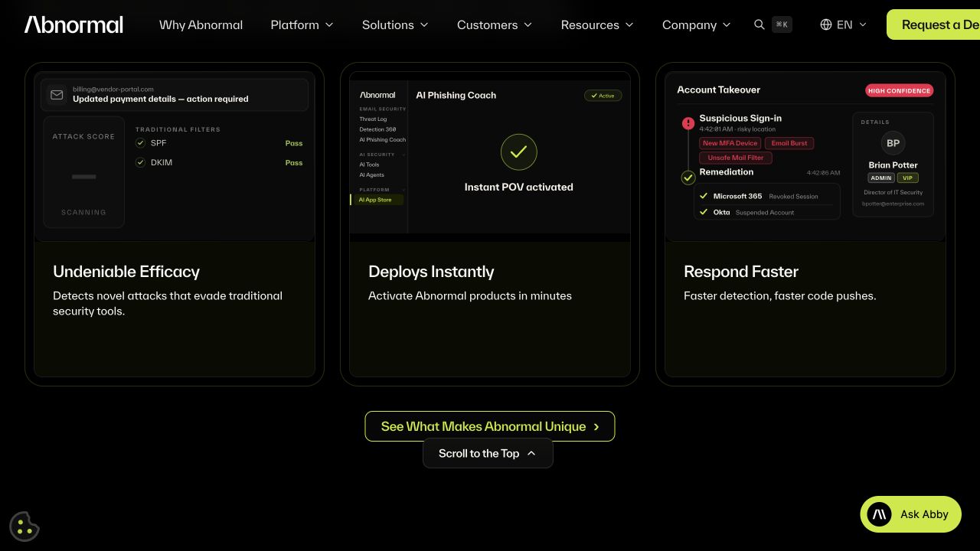Click Revoked Session status text
The width and height of the screenshot is (980, 551).
[x=793, y=197]
